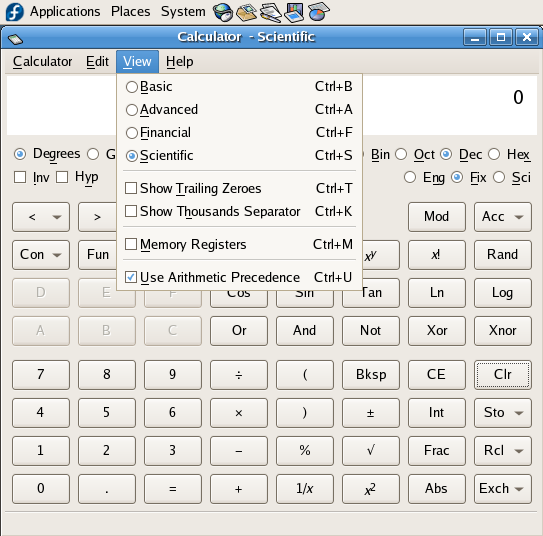The width and height of the screenshot is (543, 536).
Task: Select Financial mode in View menu
Action: point(239,133)
